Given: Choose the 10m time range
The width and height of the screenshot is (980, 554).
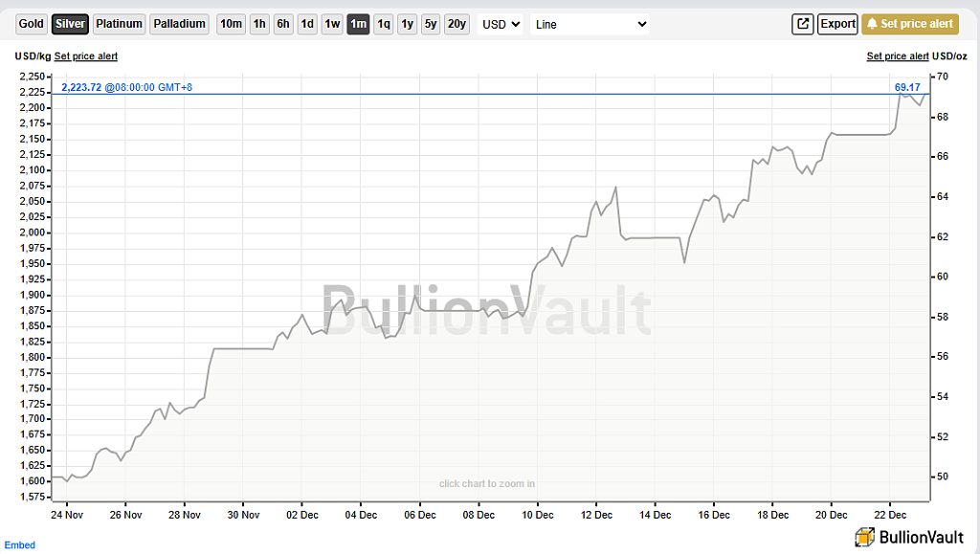Looking at the screenshot, I should (x=231, y=24).
